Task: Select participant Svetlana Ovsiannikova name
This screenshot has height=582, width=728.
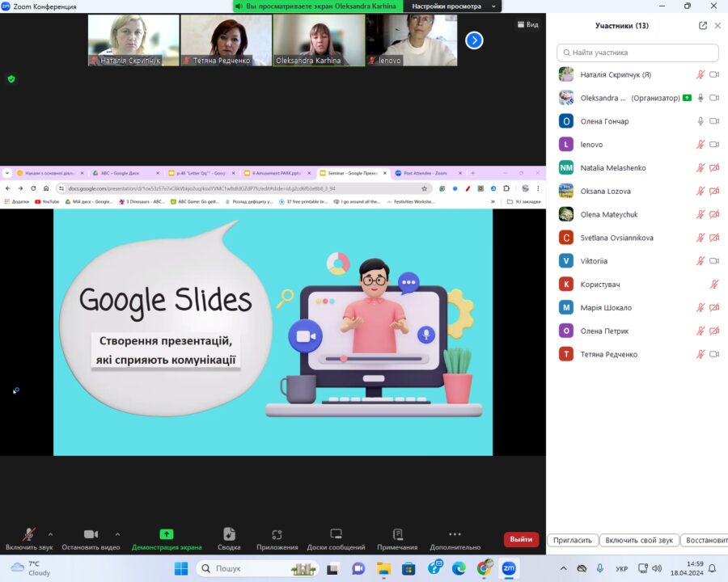Action: [x=616, y=238]
